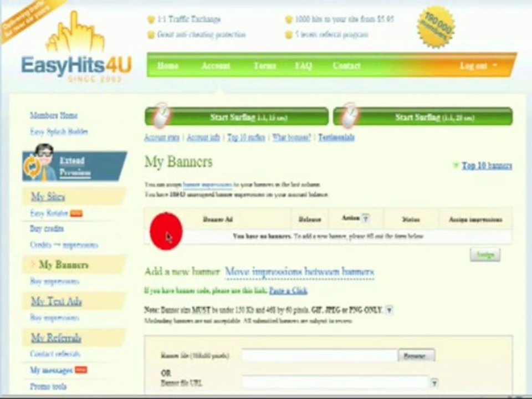Click the EasyHits4U logo

pyautogui.click(x=76, y=48)
